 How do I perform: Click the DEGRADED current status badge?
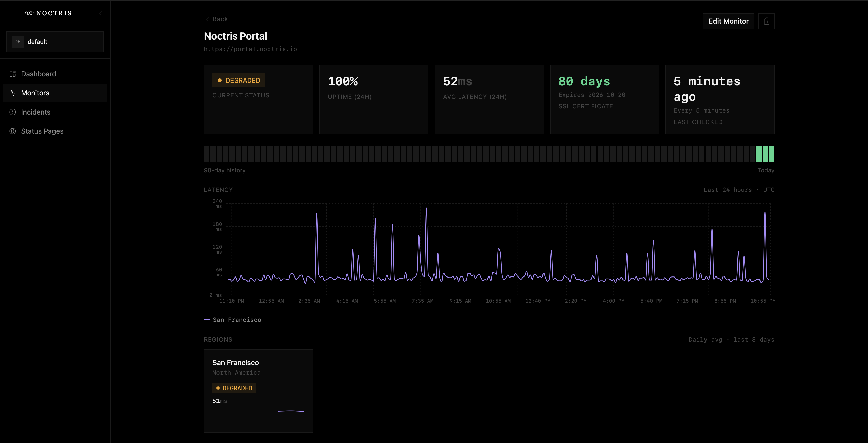[239, 81]
